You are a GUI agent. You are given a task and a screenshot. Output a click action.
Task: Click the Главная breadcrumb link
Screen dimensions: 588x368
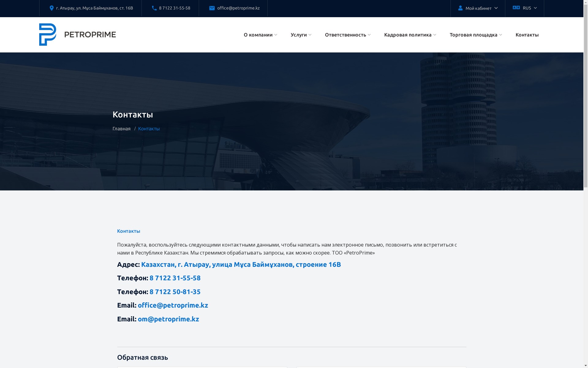pos(121,129)
